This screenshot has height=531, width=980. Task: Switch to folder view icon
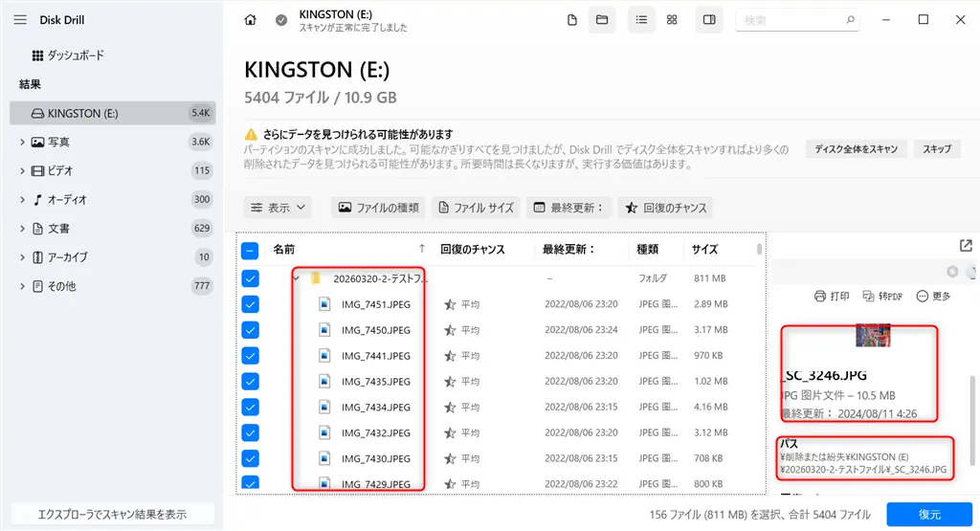602,20
